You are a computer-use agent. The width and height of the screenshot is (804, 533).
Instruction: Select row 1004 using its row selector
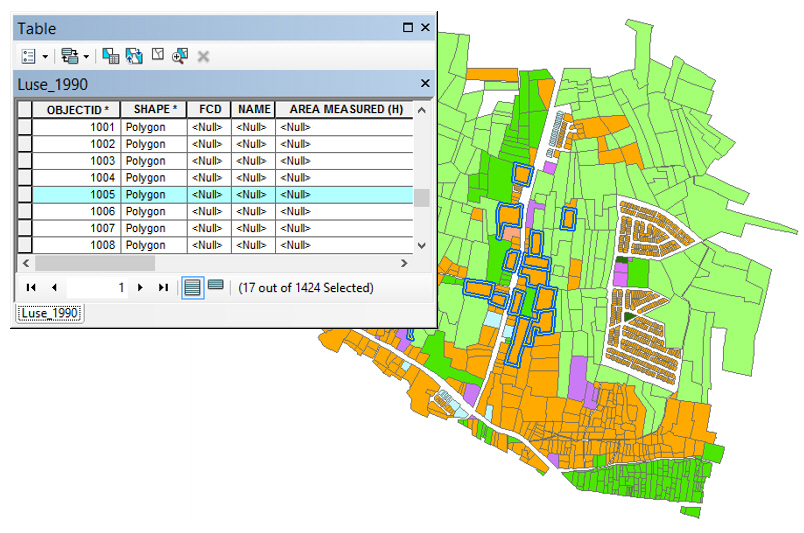(25, 178)
